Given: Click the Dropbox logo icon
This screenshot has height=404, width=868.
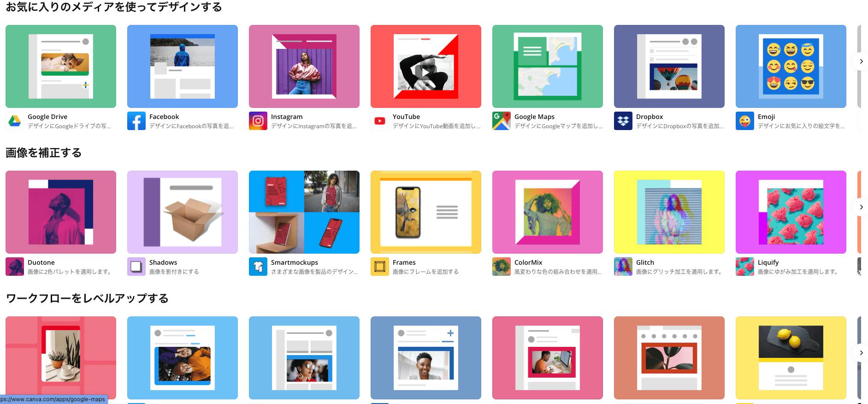Looking at the screenshot, I should [623, 121].
